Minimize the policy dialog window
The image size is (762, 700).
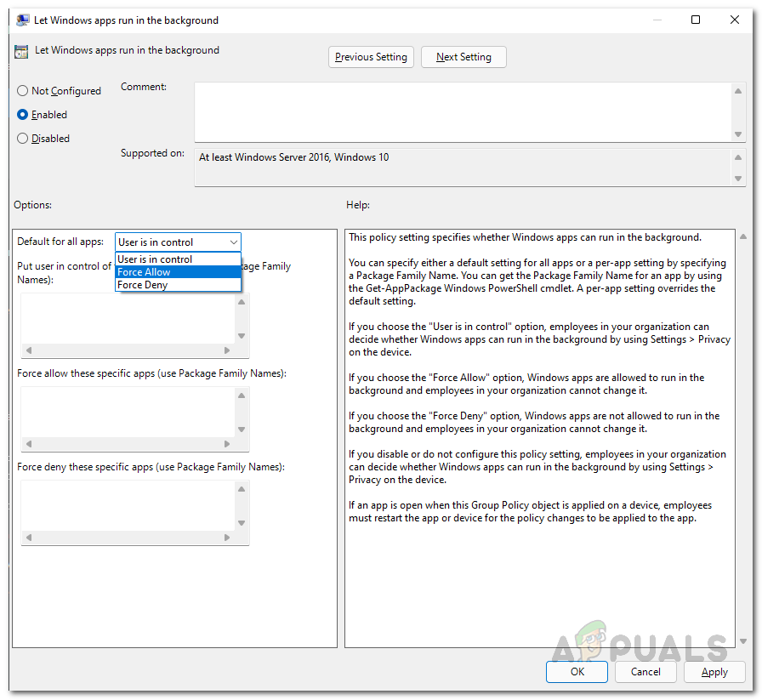pyautogui.click(x=657, y=20)
